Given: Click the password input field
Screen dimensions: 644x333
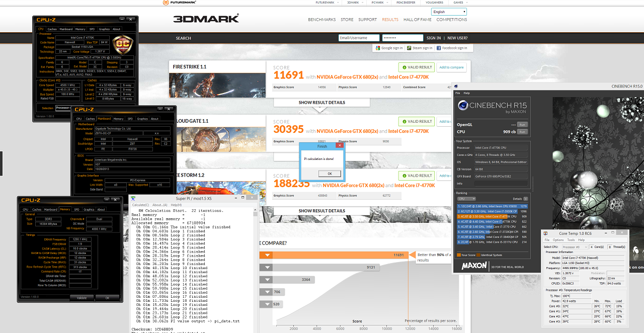Looking at the screenshot, I should (403, 38).
